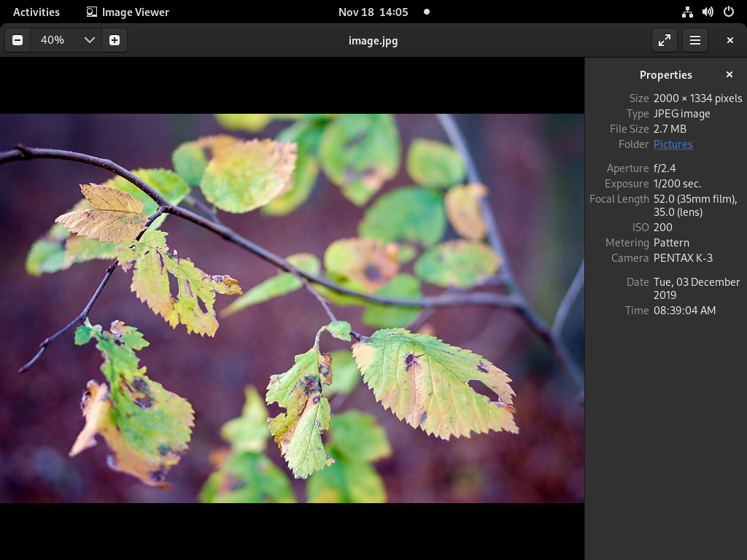The width and height of the screenshot is (747, 560).
Task: Click the notification dot beside the clock
Action: [427, 12]
